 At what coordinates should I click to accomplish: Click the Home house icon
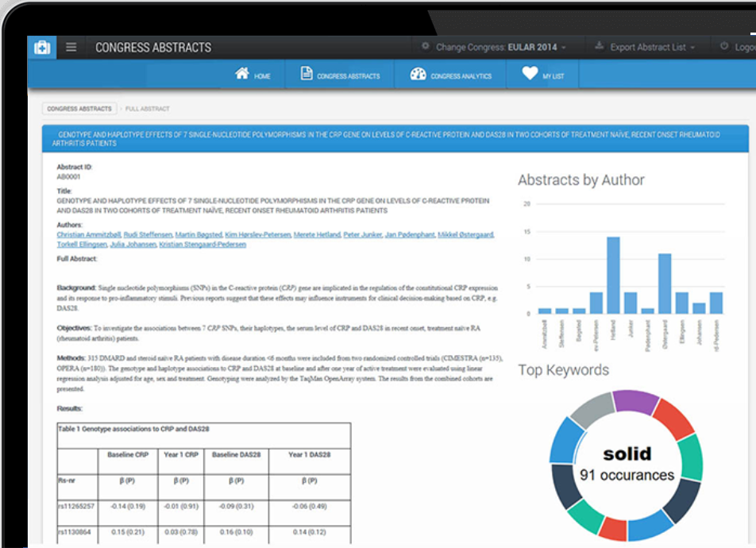[x=242, y=74]
